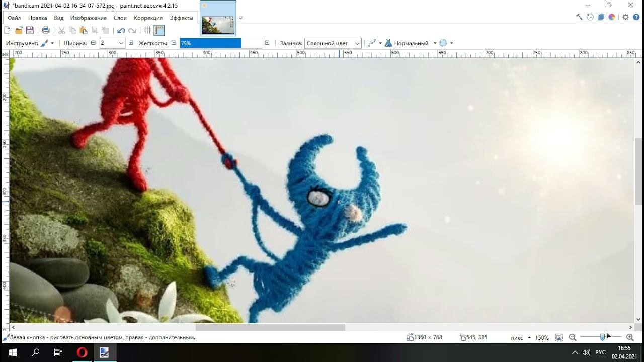Redo the action with the grey arrow
The height and width of the screenshot is (362, 644).
point(132,31)
